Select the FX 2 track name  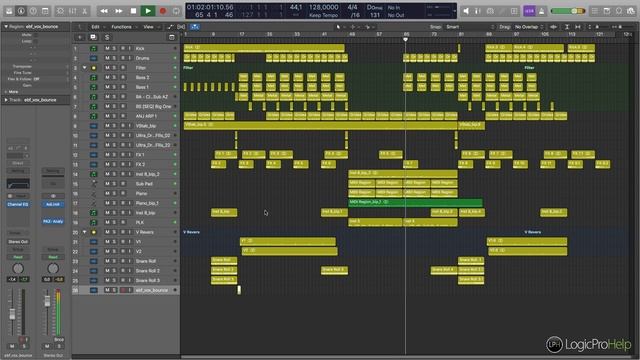click(140, 164)
